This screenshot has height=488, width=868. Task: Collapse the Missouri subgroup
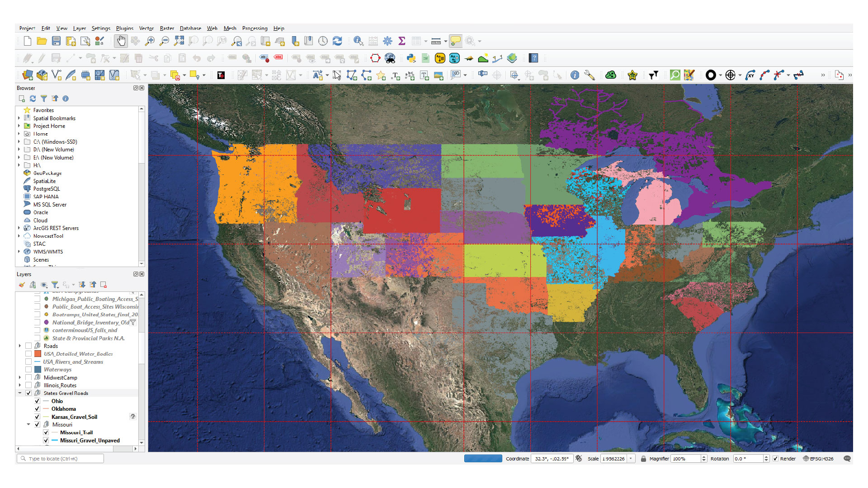(x=28, y=425)
